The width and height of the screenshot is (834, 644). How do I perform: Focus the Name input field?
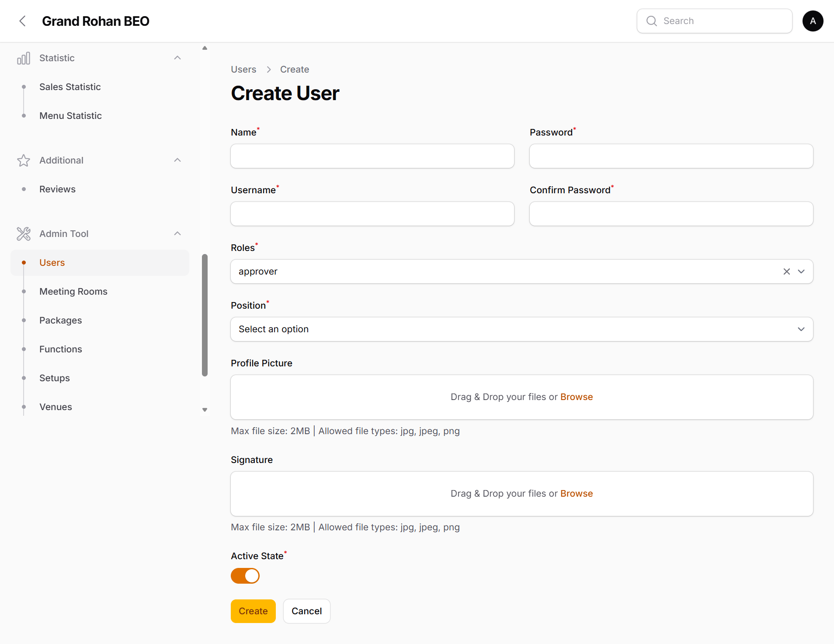372,156
